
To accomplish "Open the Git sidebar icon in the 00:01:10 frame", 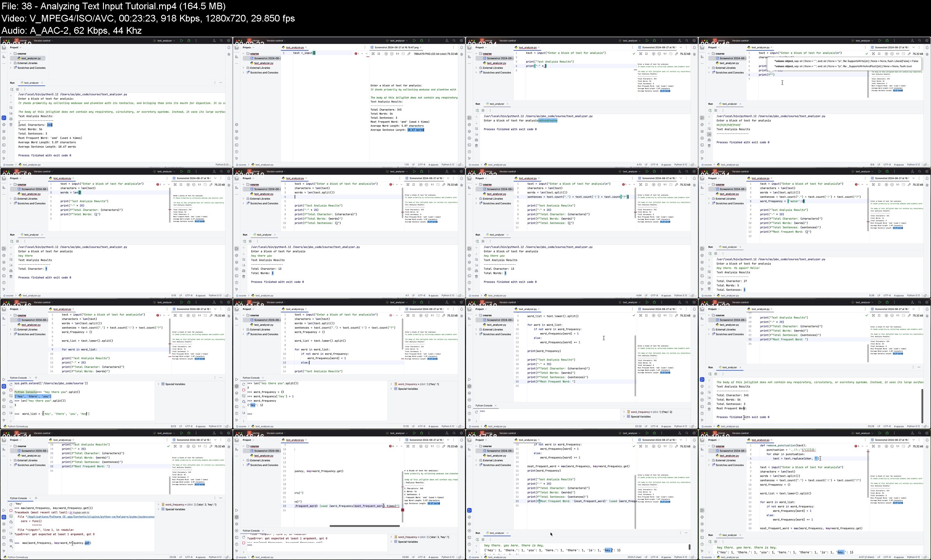I will pyautogui.click(x=4, y=158).
